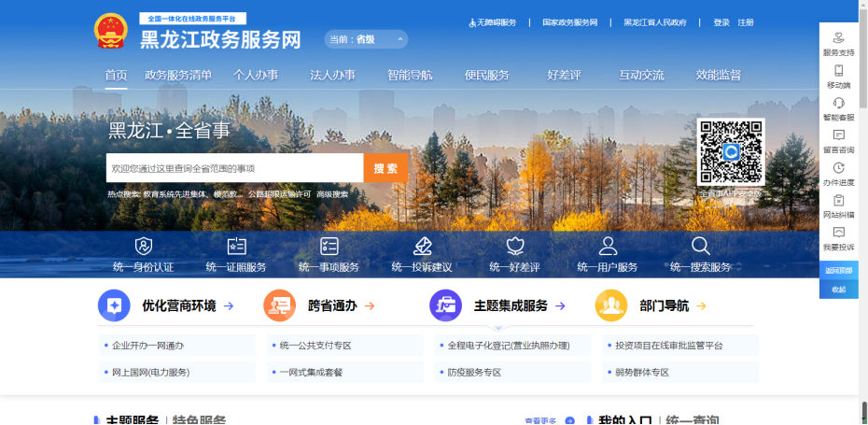Screen dimensions: 868x425
Task: Open 个人办事 navigation item
Action: point(255,76)
